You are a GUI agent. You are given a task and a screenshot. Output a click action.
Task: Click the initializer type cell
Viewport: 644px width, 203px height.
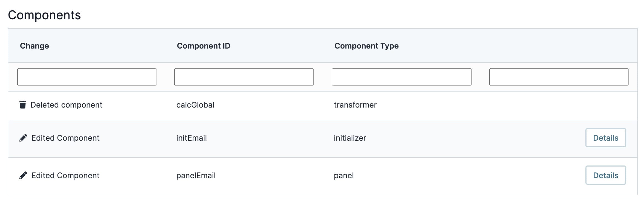coord(350,138)
